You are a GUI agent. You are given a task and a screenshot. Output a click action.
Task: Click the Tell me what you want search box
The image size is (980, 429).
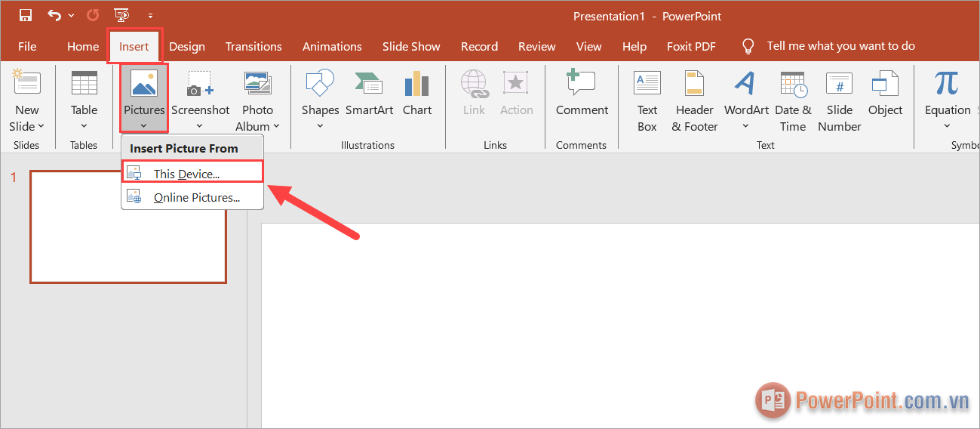tap(840, 46)
